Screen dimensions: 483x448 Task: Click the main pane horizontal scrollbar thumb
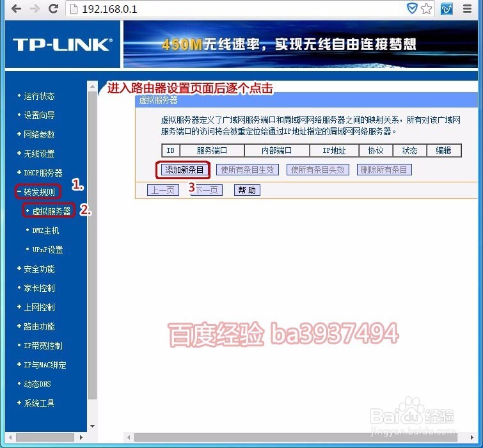coord(296,437)
